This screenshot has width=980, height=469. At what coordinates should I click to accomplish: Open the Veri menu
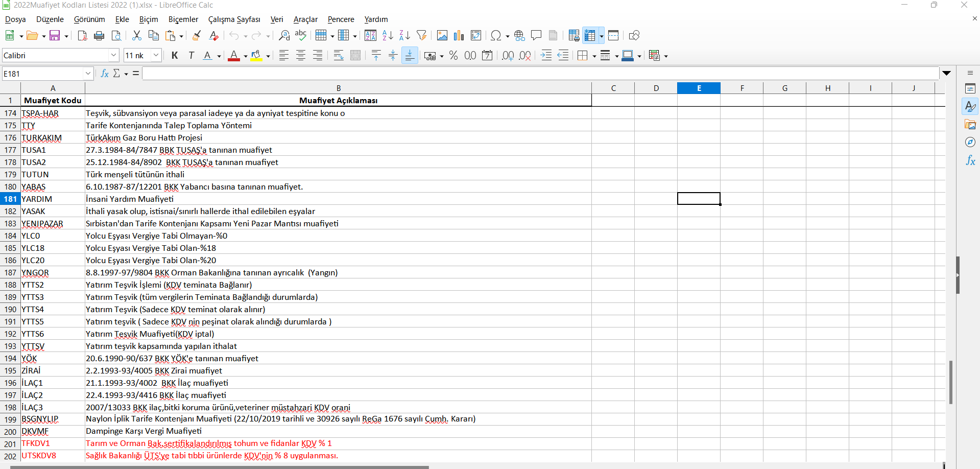pos(277,19)
